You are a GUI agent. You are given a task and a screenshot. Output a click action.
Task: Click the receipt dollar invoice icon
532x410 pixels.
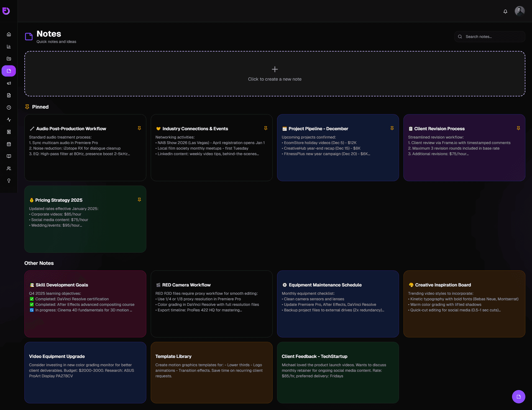(x=9, y=132)
